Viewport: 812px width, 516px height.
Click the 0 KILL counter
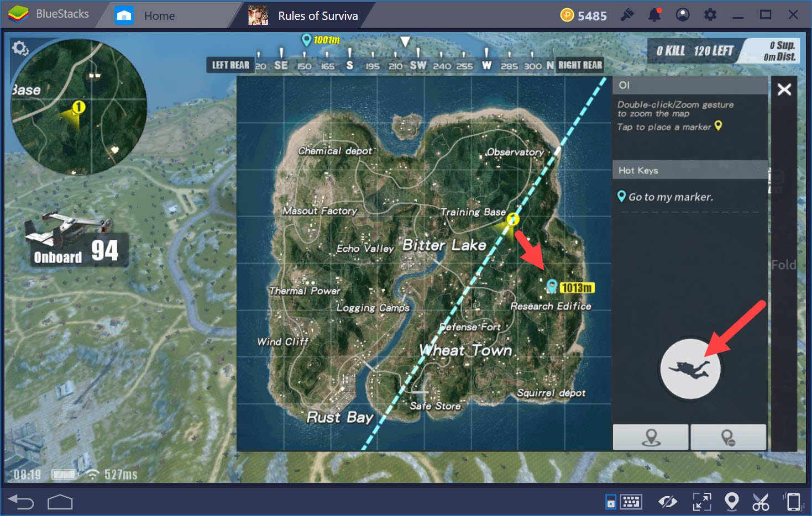coord(670,51)
